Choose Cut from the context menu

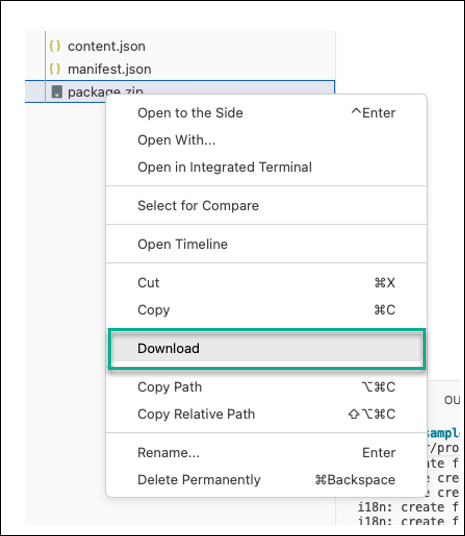coord(266,283)
